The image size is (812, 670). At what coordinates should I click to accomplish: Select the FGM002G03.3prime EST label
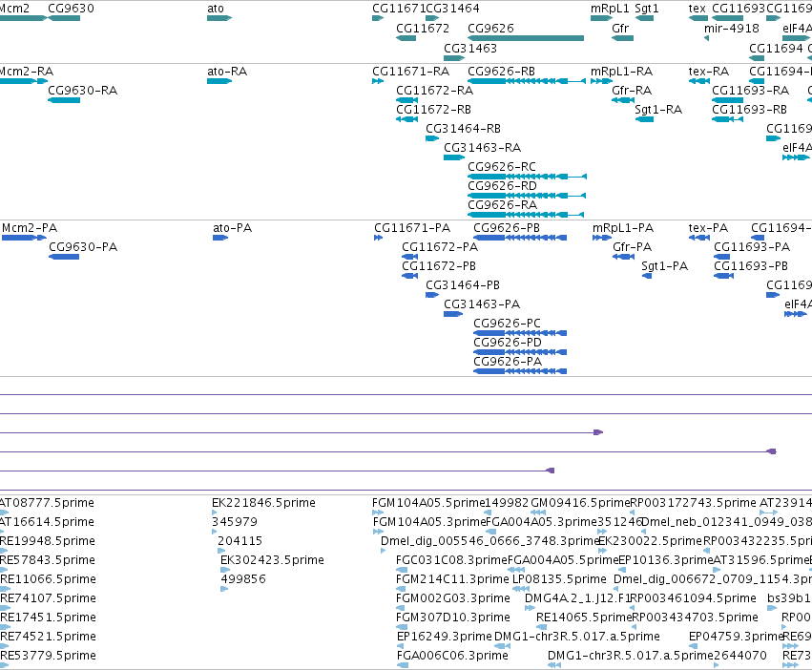pos(453,598)
